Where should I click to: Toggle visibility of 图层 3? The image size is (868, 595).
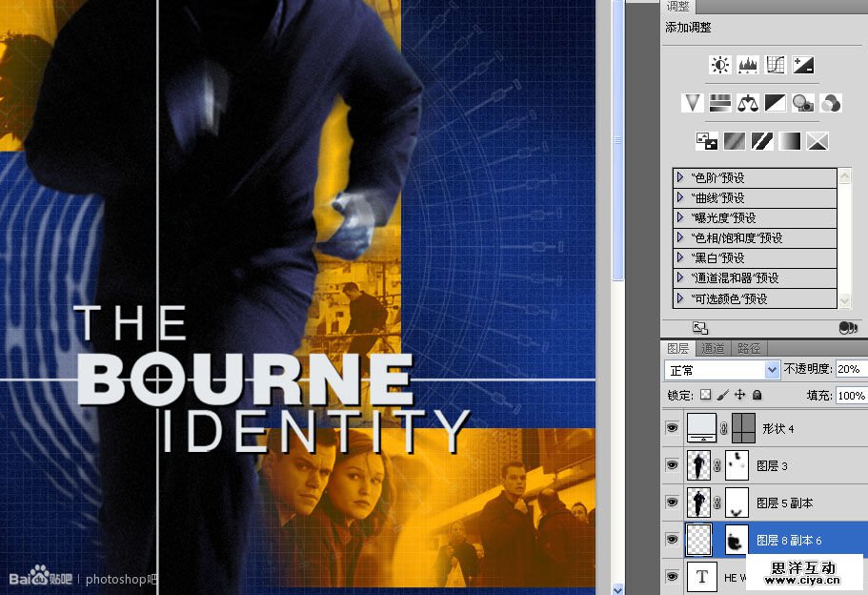click(672, 466)
